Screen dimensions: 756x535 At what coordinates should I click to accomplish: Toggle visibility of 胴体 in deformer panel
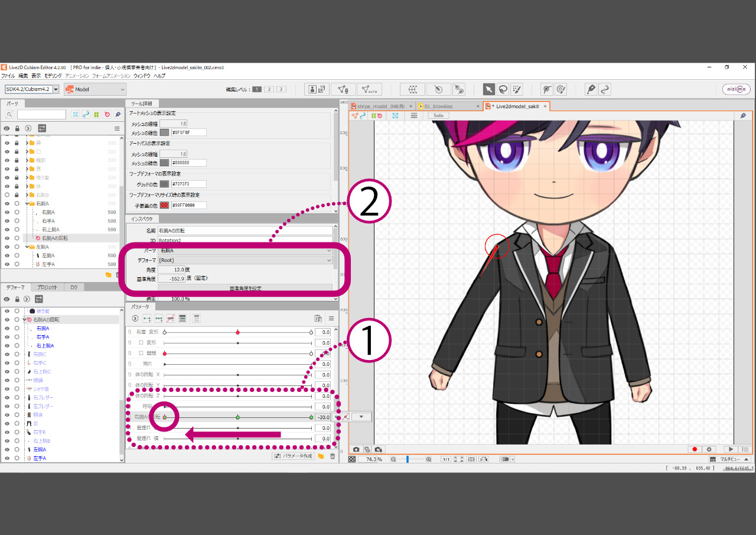(x=7, y=415)
